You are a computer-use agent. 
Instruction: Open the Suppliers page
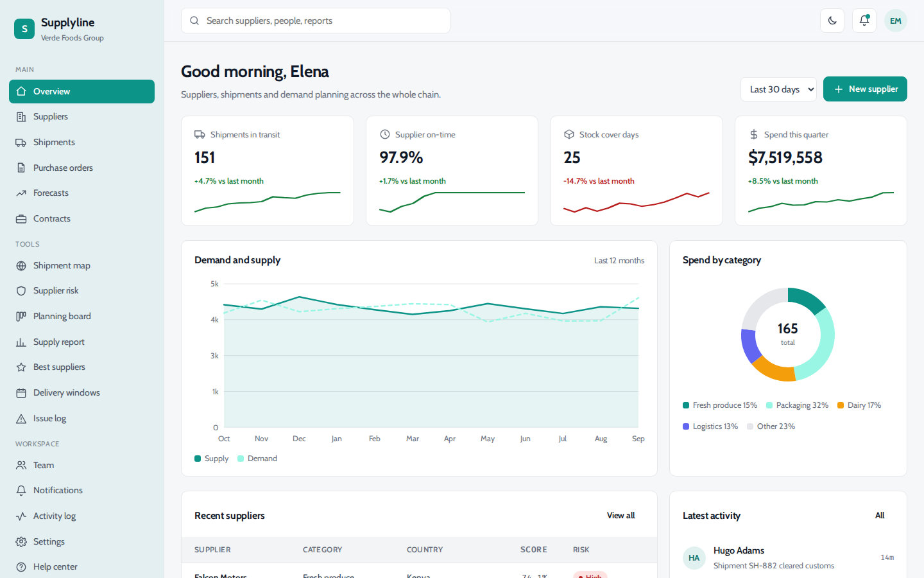point(81,117)
